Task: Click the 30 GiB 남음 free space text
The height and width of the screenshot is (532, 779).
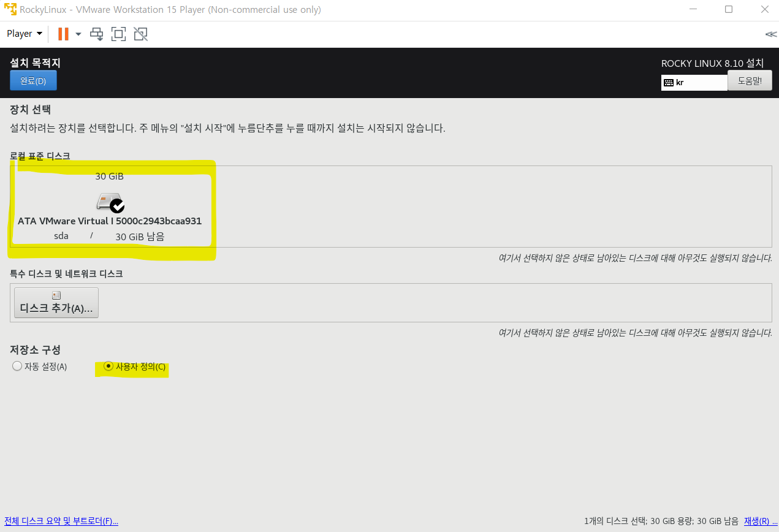Action: point(140,236)
